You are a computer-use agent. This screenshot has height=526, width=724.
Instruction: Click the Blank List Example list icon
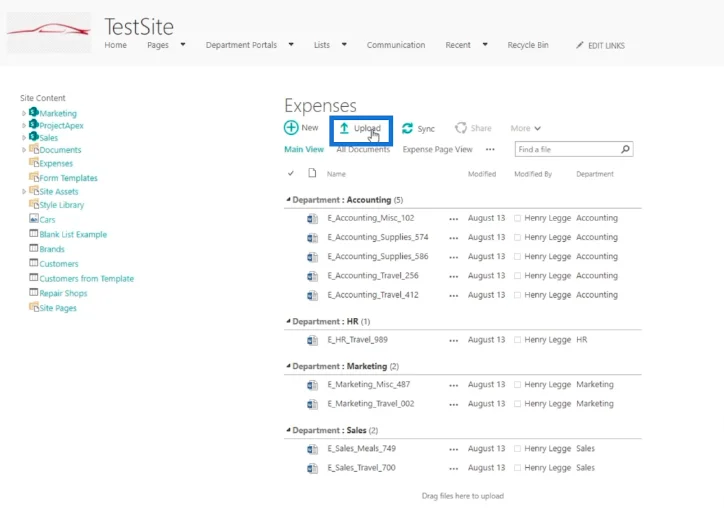click(34, 233)
